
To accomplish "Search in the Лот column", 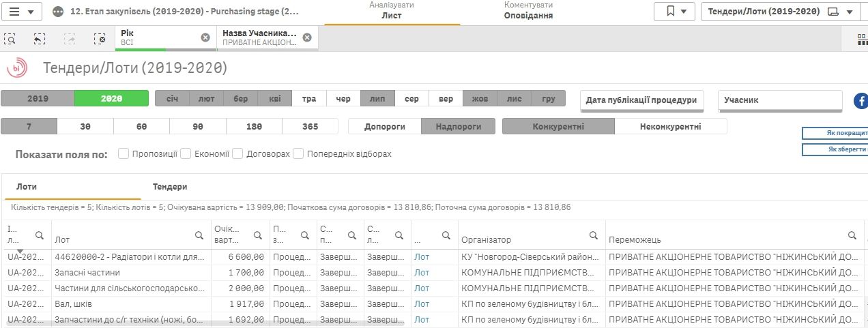I will tap(199, 235).
